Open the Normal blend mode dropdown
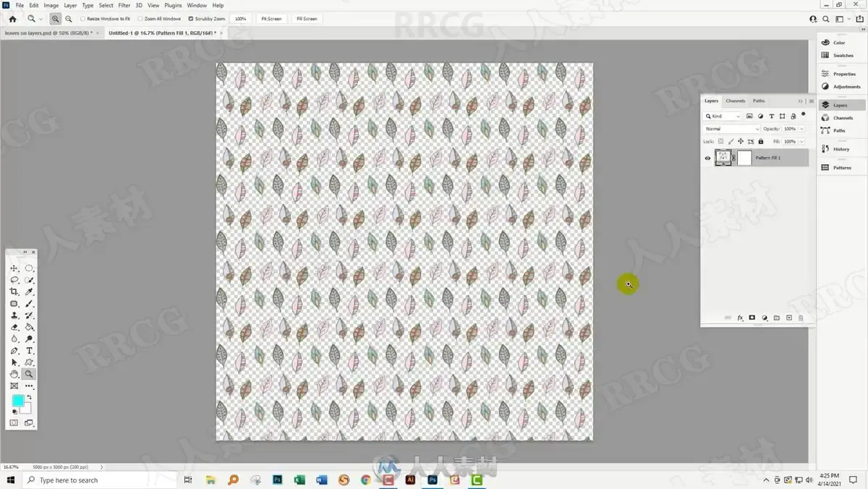 point(731,129)
